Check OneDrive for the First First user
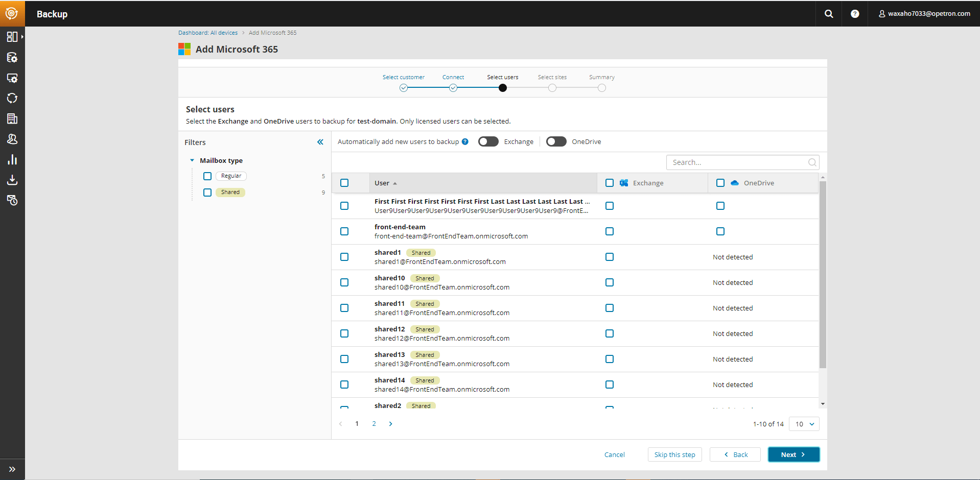Image resolution: width=980 pixels, height=480 pixels. click(720, 206)
